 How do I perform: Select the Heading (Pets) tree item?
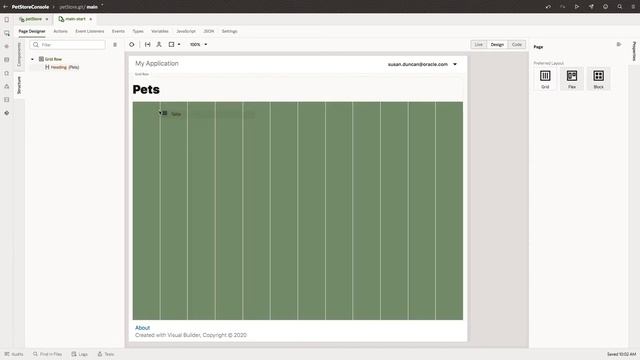(x=62, y=67)
